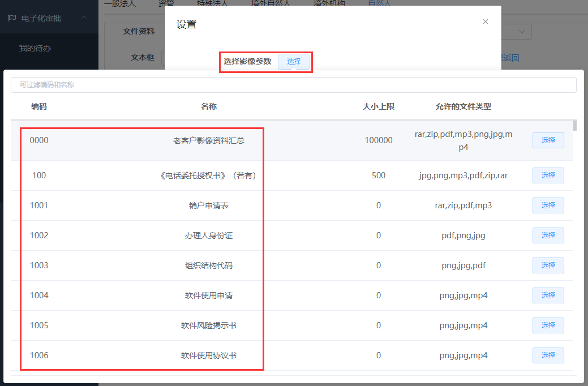
Task: Click 选择 button next to 选择影像参数
Action: click(x=294, y=62)
